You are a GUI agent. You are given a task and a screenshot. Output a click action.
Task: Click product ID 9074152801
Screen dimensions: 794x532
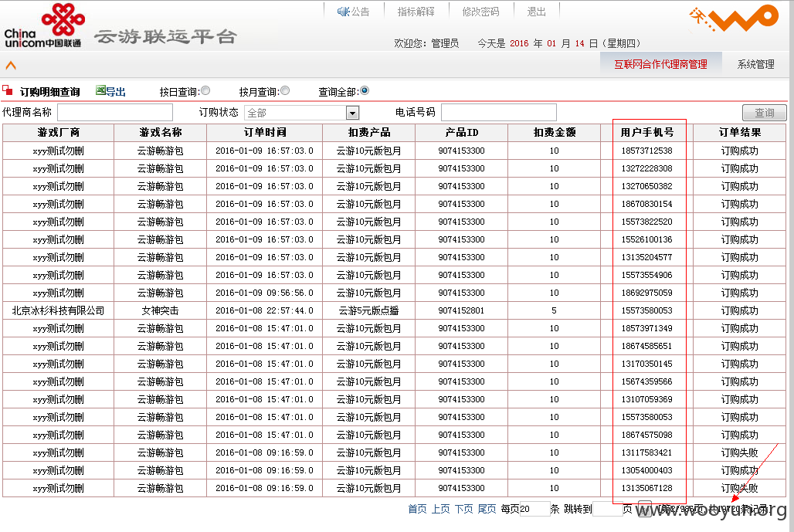462,311
